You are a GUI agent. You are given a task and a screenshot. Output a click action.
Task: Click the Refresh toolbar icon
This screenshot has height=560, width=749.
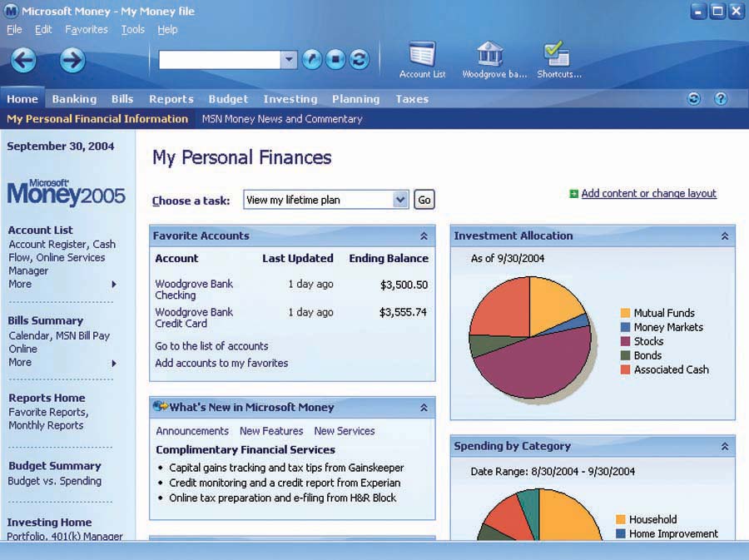coord(359,59)
